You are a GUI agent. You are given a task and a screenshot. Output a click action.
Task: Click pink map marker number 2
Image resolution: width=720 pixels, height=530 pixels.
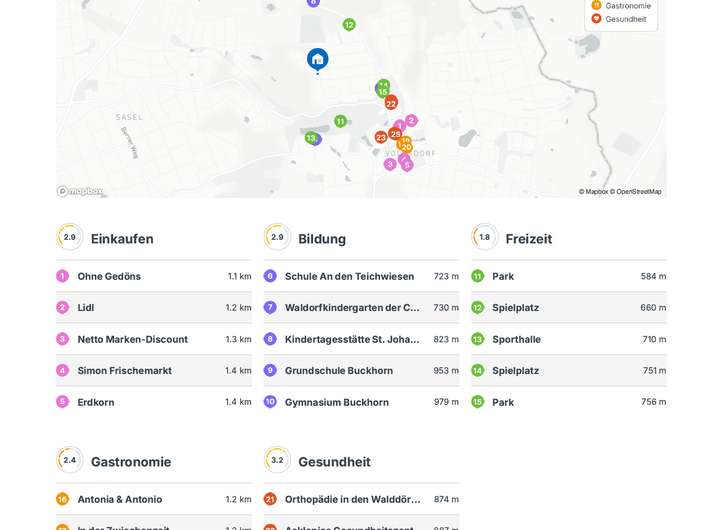coord(411,120)
